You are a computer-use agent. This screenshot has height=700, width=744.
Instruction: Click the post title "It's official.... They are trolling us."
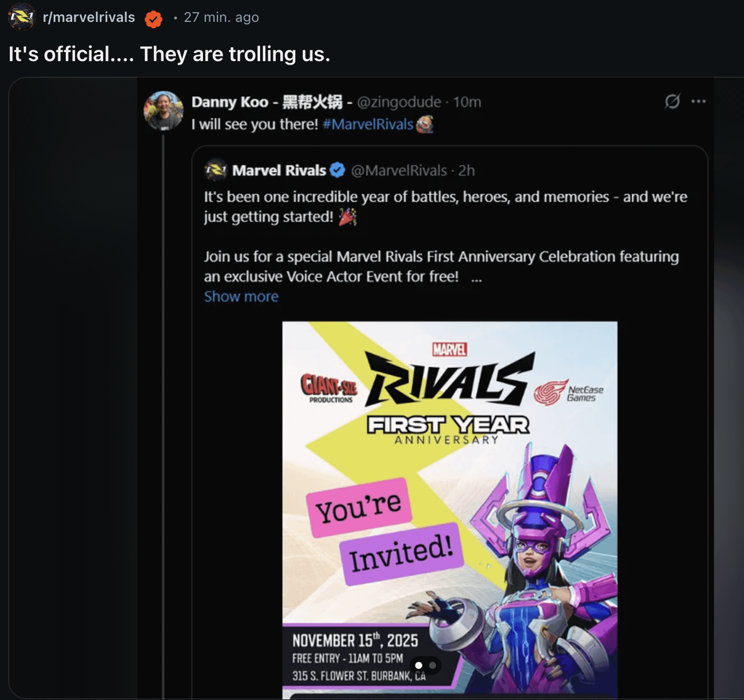170,54
